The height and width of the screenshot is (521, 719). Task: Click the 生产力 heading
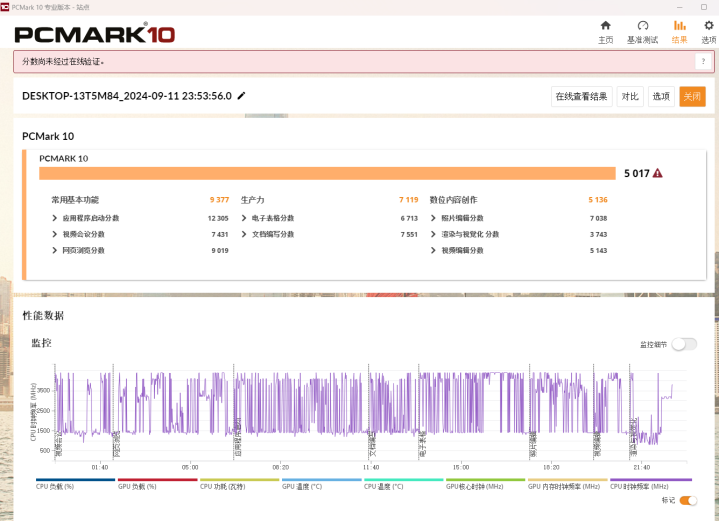[x=253, y=200]
